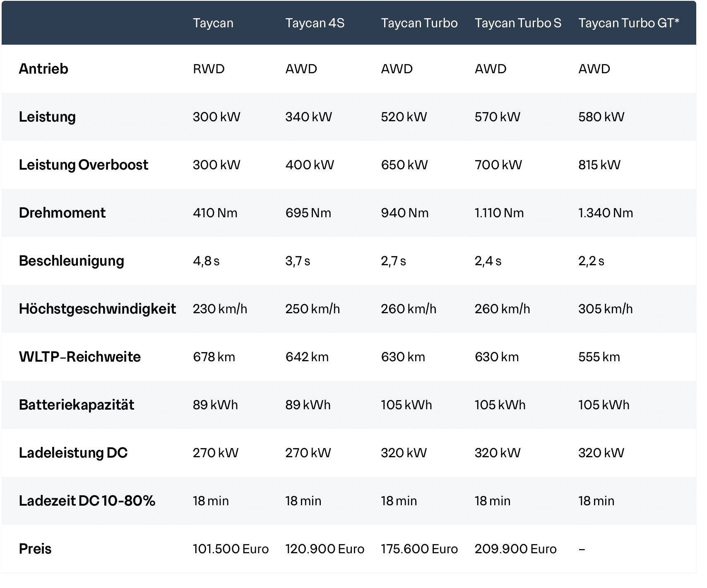
Task: Select the WLTP-Reichweite row label
Action: [x=80, y=357]
